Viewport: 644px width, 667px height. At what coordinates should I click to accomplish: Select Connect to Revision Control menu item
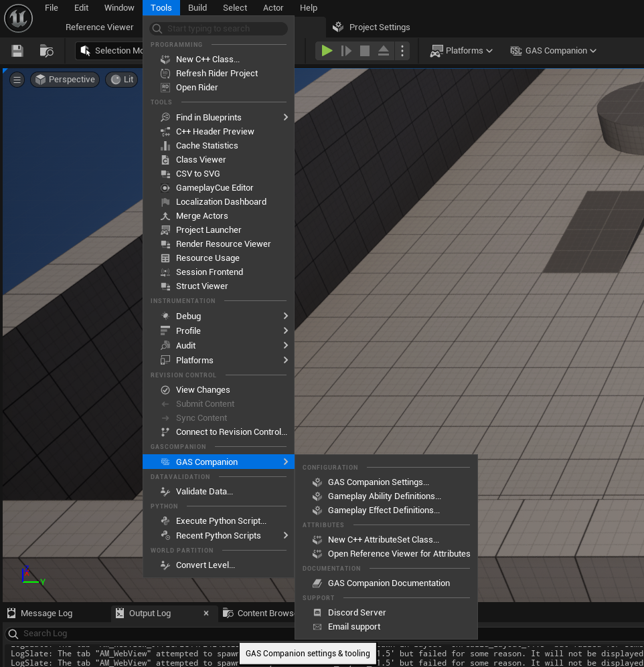(219, 432)
